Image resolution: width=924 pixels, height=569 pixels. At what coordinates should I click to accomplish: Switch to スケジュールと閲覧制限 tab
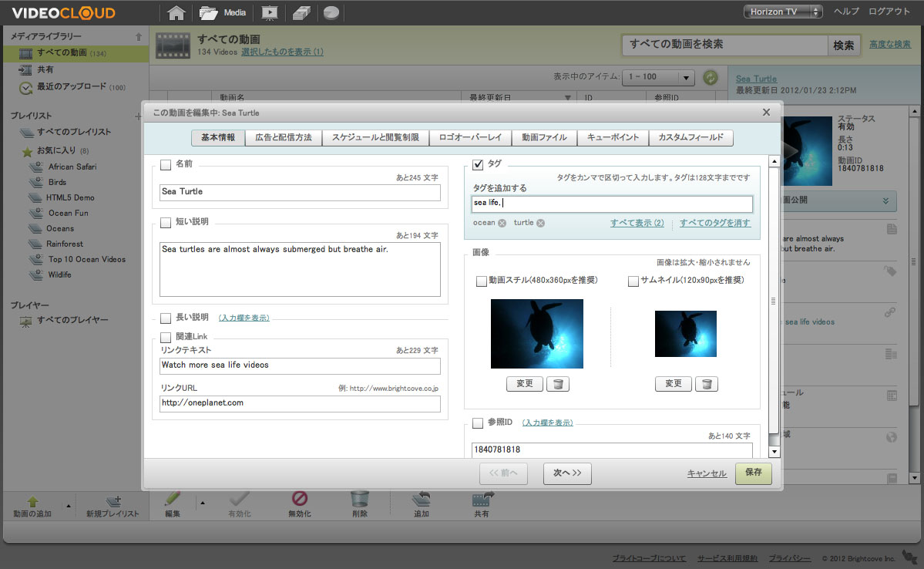point(375,137)
